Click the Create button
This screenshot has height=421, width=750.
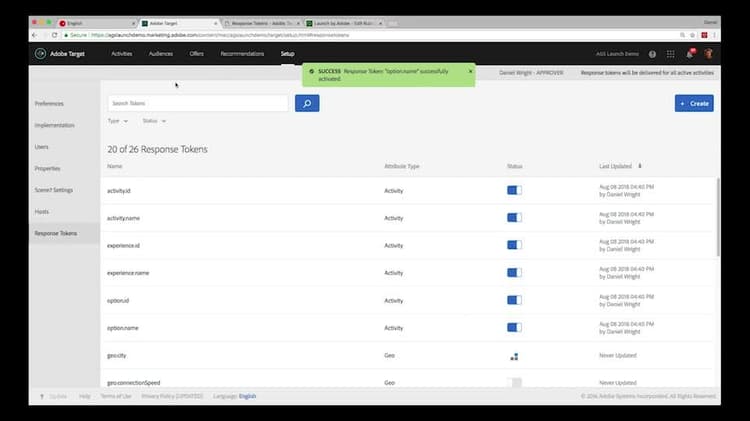point(694,103)
